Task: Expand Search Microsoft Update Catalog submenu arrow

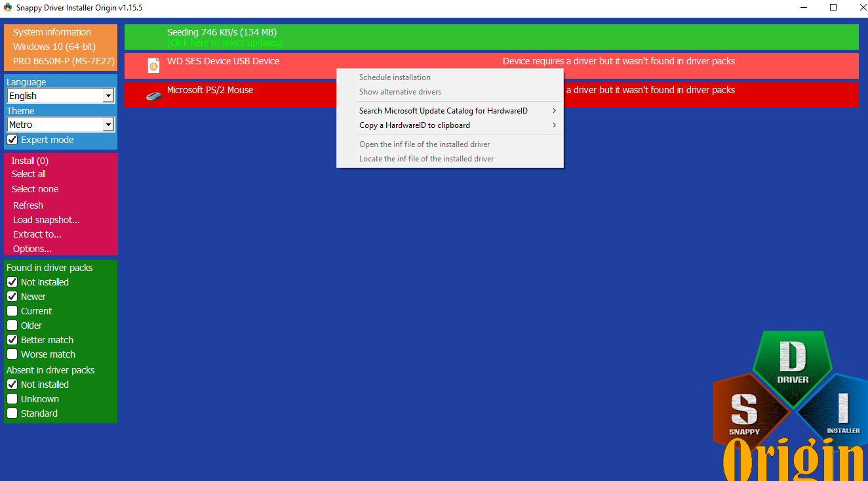Action: point(555,111)
